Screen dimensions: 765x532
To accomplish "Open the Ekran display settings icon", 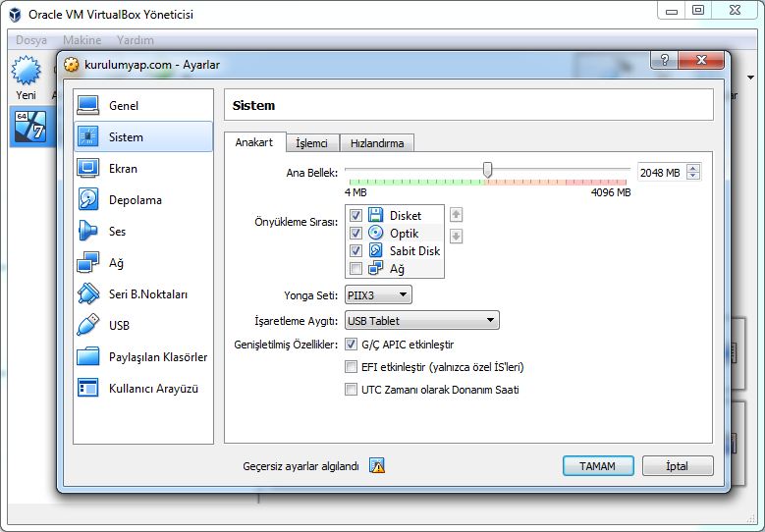I will (87, 168).
